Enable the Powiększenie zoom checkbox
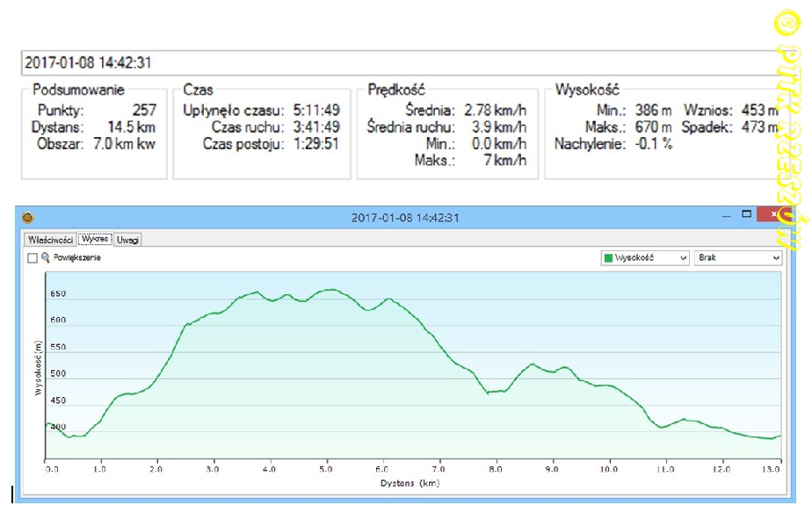The width and height of the screenshot is (812, 527). click(33, 258)
